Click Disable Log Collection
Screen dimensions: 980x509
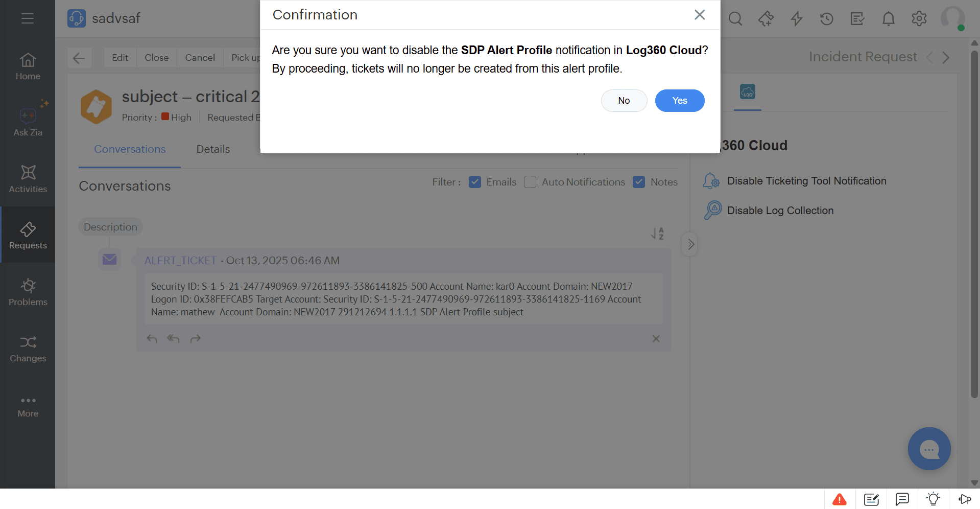[x=780, y=210]
